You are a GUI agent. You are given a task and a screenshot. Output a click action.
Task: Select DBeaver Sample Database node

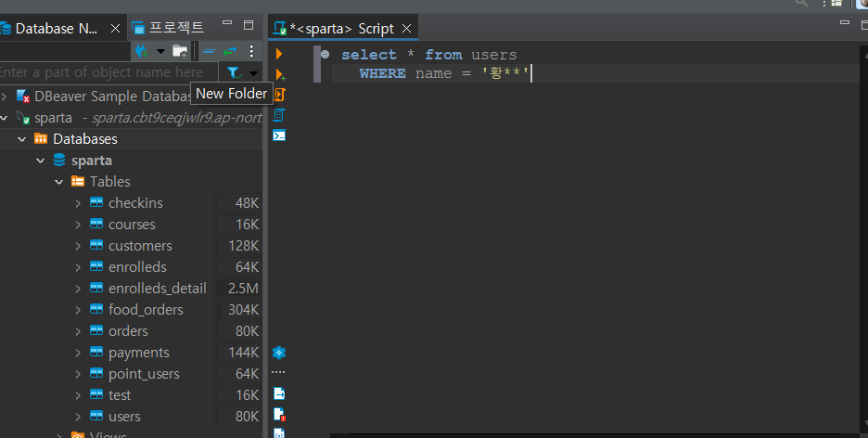tap(113, 97)
